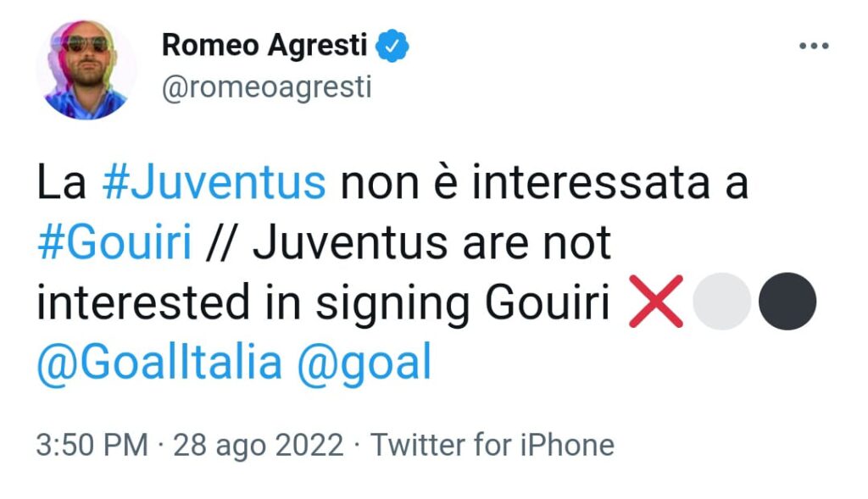868x499 pixels.
Task: Open Romeo Agresti's profile picture
Action: coord(86,69)
